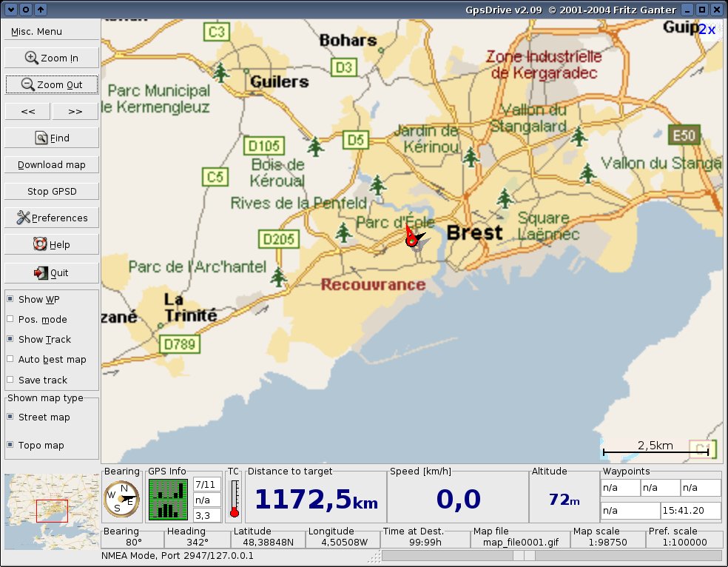Open the Find dialog
Image resolution: width=728 pixels, height=567 pixels.
click(52, 138)
